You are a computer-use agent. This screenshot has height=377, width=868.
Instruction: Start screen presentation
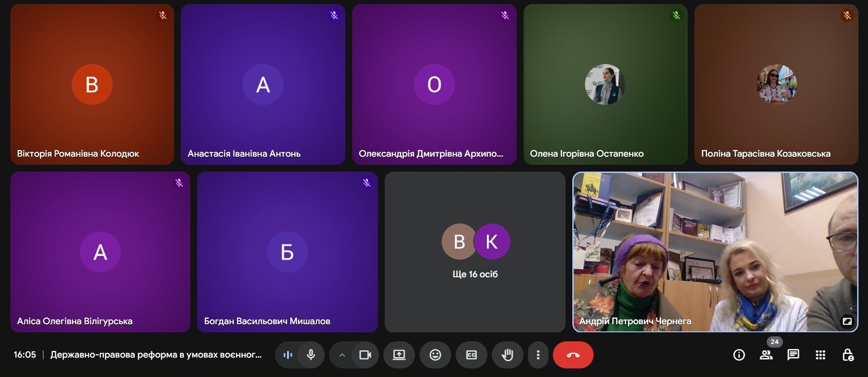point(399,355)
